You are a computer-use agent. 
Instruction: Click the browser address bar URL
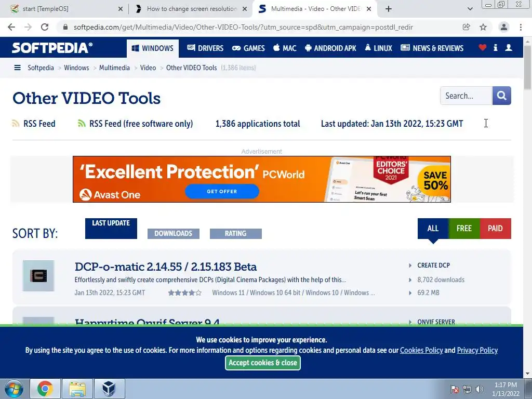coord(243,27)
